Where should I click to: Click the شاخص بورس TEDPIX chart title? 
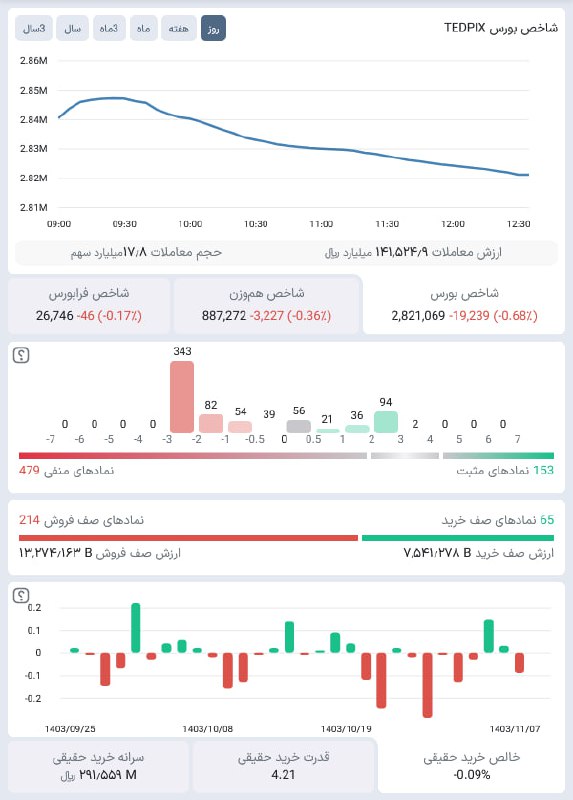(501, 28)
